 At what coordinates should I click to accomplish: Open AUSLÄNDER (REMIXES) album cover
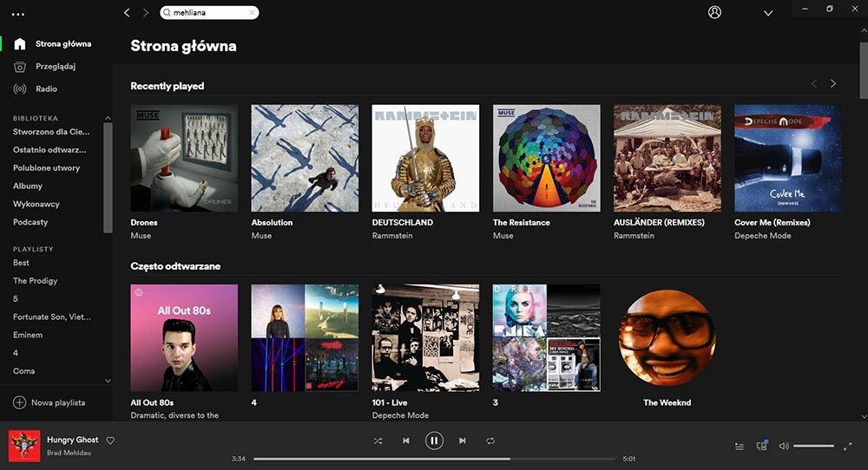(x=667, y=158)
